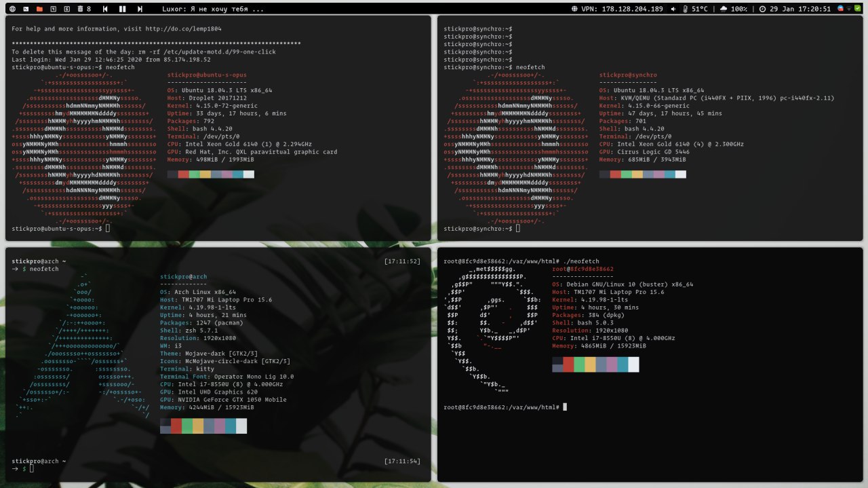Screen dimensions: 868x488
Task: Click the OS: Arch Linux x86_64 line
Action: pos(198,292)
